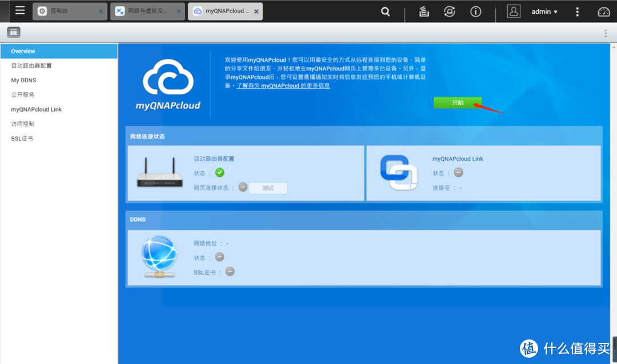
Task: Click the SSL证书 grey status icon
Action: coord(230,271)
